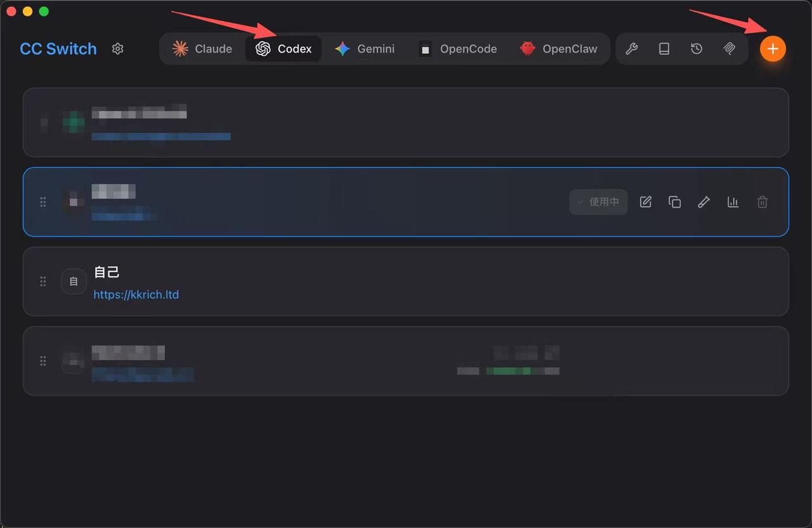Click the drag handle of the last provider card
Screen dimensions: 812x528
[x=43, y=361]
